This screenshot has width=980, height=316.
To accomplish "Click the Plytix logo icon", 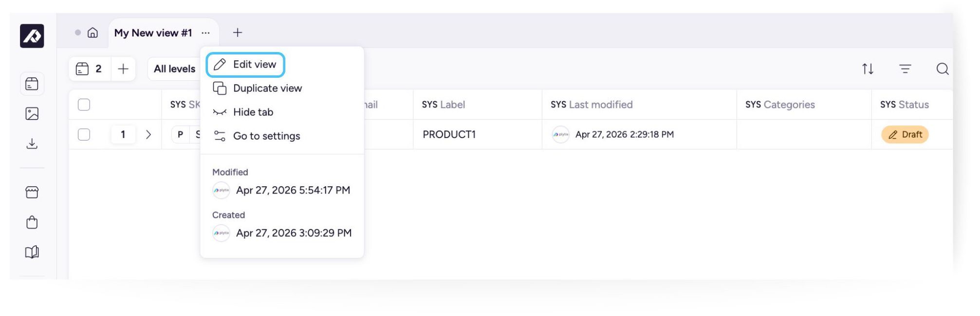I will (x=32, y=36).
